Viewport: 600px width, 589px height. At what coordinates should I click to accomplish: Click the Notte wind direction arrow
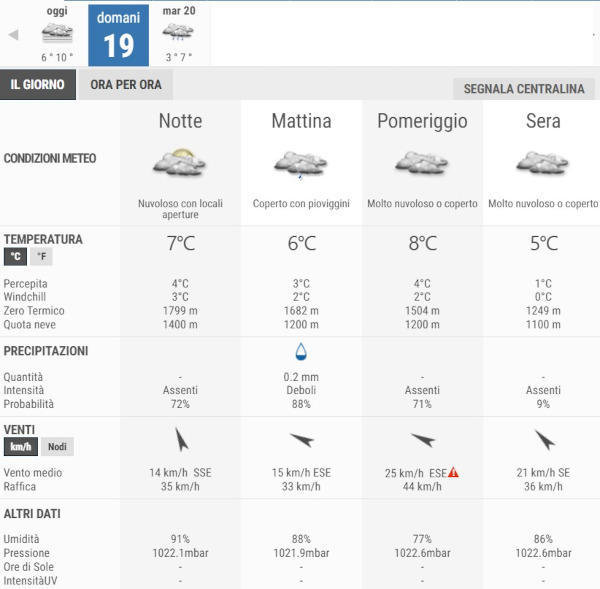click(x=180, y=439)
